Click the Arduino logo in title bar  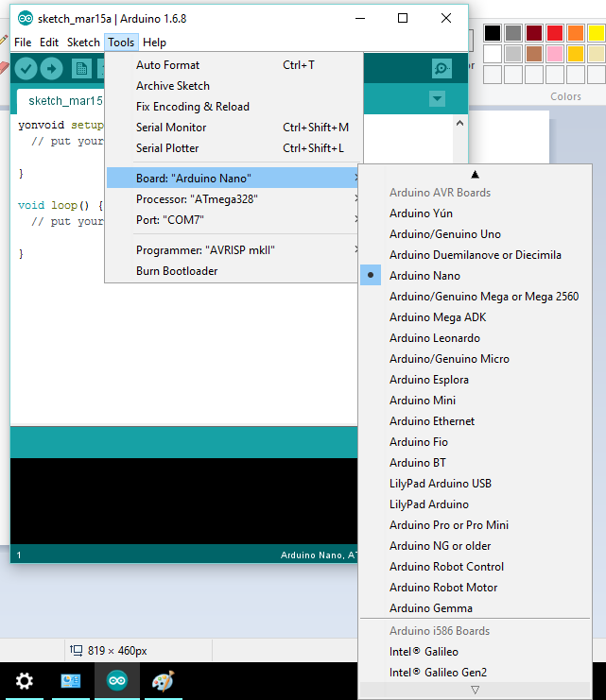pyautogui.click(x=25, y=18)
